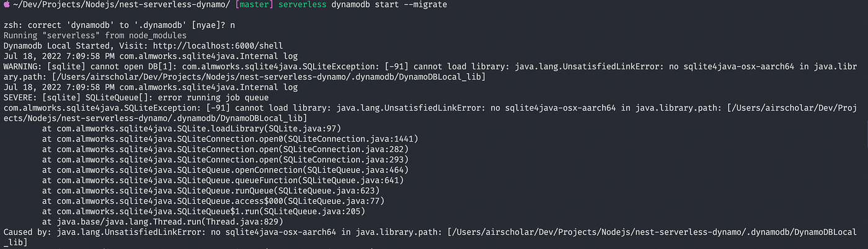Image resolution: width=868 pixels, height=249 pixels.
Task: Click the stack line SQLiteQueue.runQueue(SQLiteQueue.java:623)
Action: (210, 190)
